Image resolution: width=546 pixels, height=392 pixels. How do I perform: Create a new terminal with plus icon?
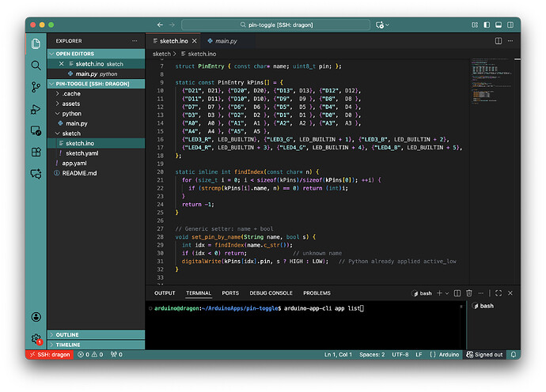439,293
